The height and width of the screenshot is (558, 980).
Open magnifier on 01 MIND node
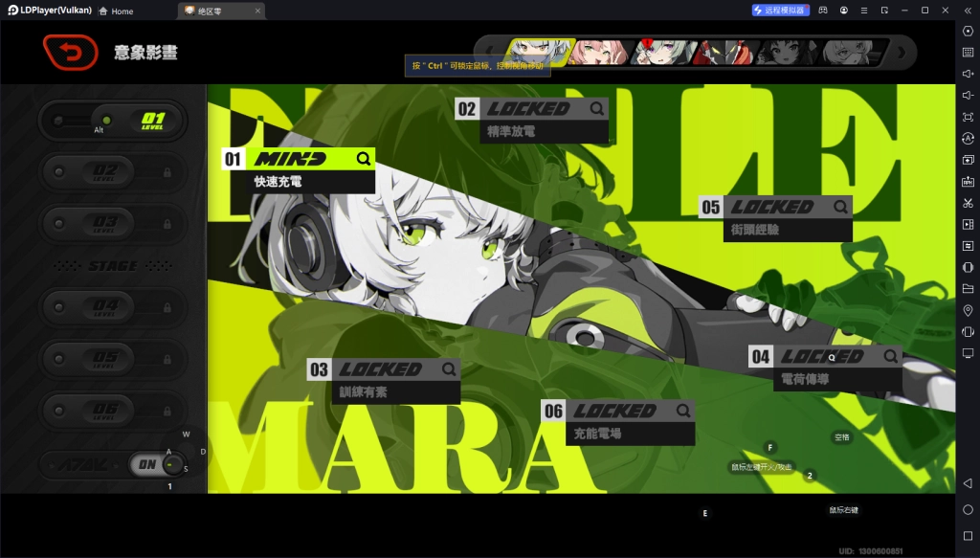tap(363, 159)
